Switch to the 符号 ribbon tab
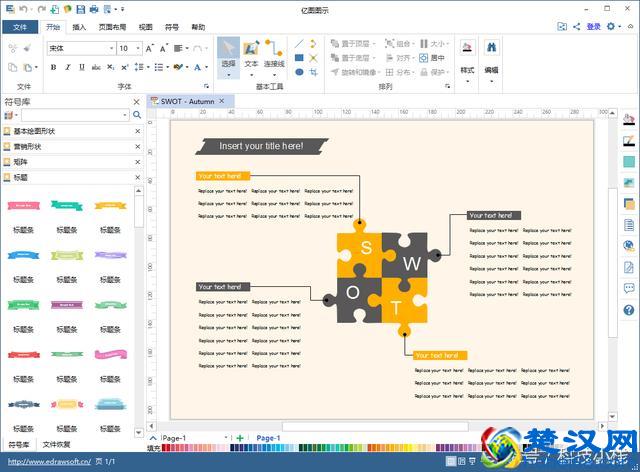Image resolution: width=640 pixels, height=472 pixels. [172, 27]
